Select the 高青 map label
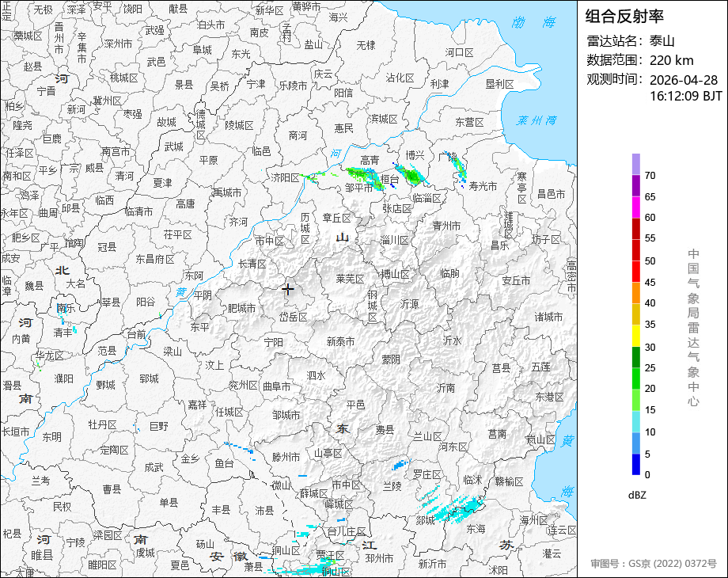Image resolution: width=728 pixels, height=578 pixels. (370, 160)
